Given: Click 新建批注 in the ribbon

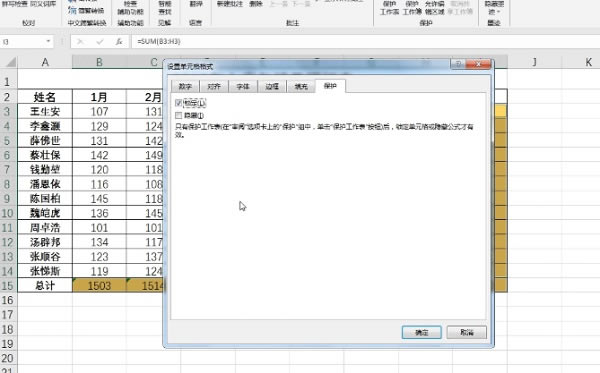Looking at the screenshot, I should pos(230,4).
